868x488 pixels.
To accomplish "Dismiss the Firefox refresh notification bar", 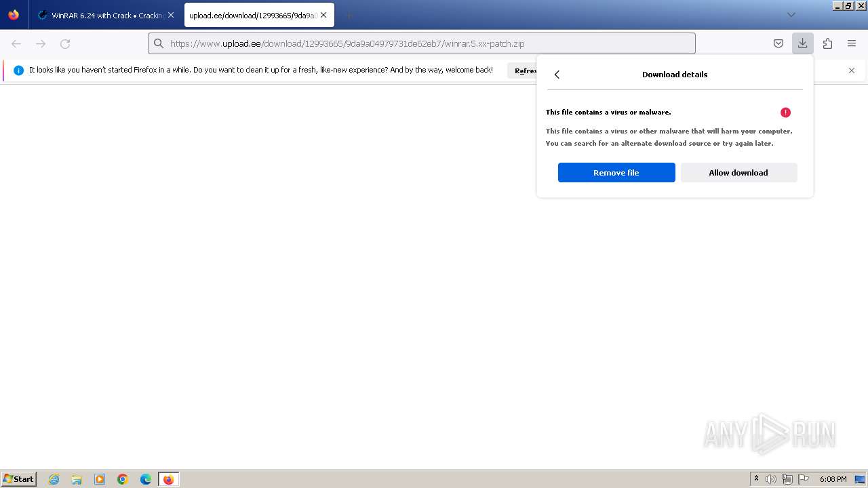I will [852, 70].
